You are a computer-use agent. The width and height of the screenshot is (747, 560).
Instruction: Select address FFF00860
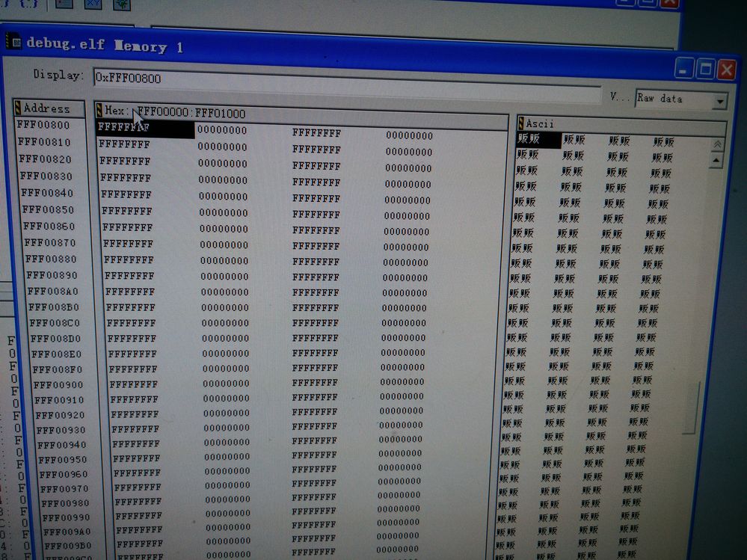pyautogui.click(x=49, y=227)
